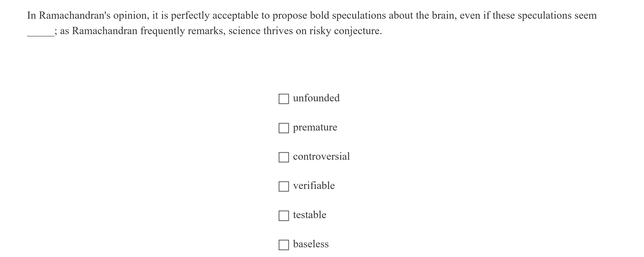
Task: Click the 'verifiable' label text
Action: [314, 186]
